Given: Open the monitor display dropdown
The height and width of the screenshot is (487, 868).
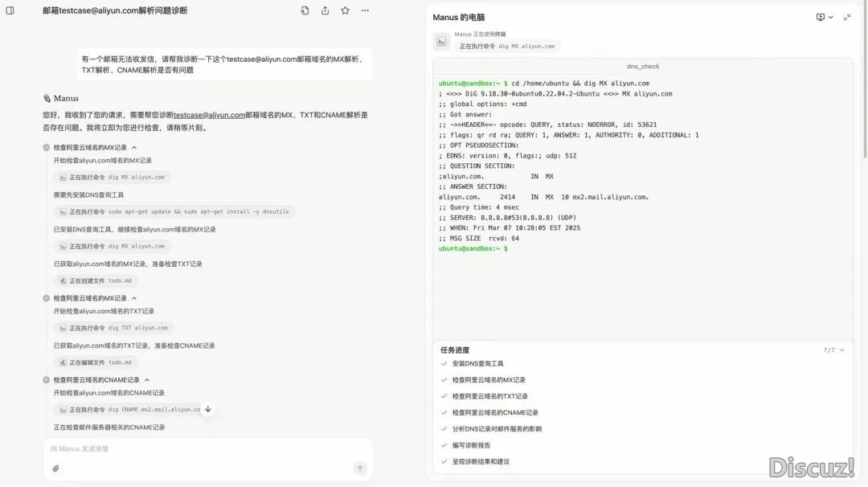Looking at the screenshot, I should 825,17.
